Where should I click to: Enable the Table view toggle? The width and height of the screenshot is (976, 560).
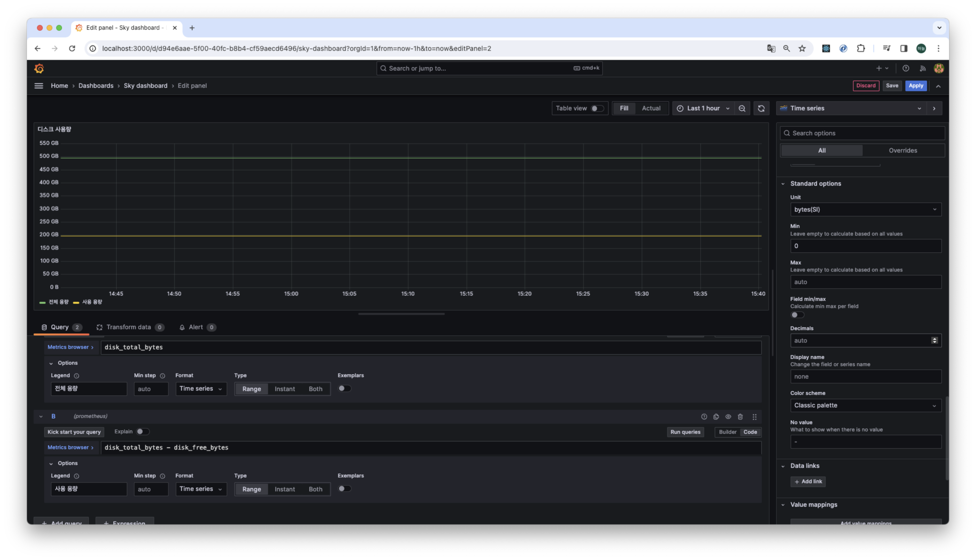597,108
